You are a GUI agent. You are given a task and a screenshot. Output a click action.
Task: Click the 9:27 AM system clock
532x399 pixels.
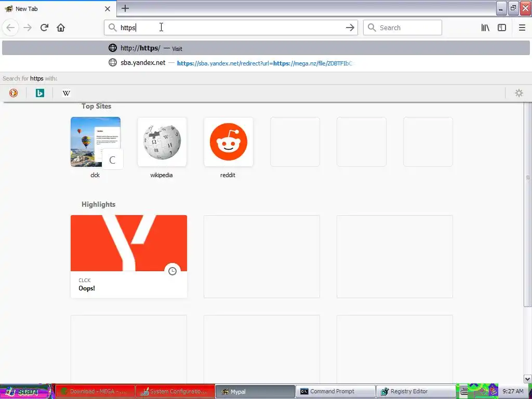click(x=513, y=392)
